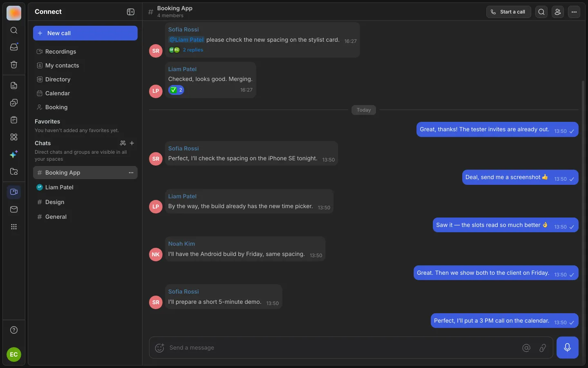This screenshot has width=588, height=368.
Task: Open the apps grid icon in rail
Action: pos(14,227)
